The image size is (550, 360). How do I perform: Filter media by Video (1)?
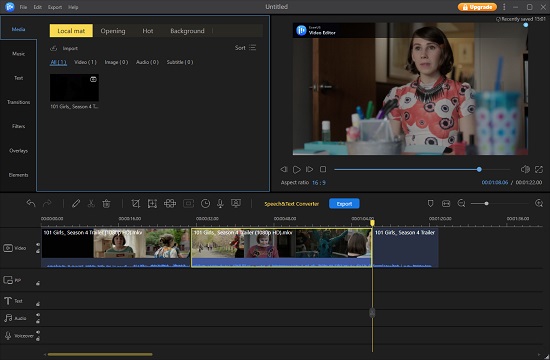85,62
